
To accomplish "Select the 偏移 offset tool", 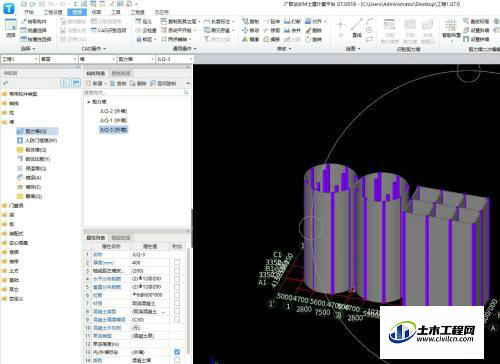I will point(272,39).
